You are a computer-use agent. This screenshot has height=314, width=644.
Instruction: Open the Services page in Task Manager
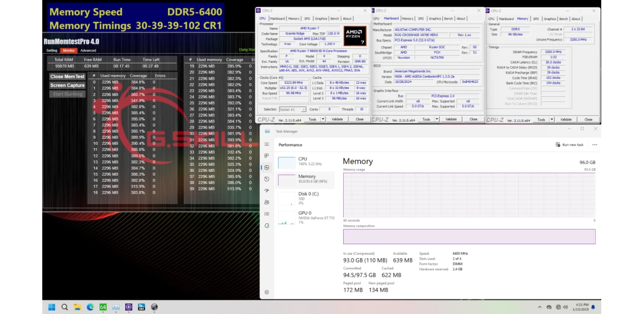point(267,226)
